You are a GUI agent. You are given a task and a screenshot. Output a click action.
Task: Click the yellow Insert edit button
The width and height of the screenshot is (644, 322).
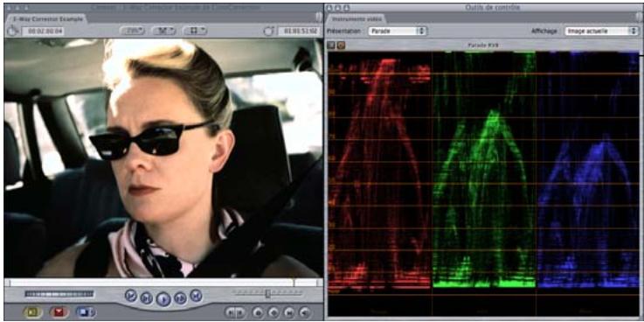pyautogui.click(x=33, y=312)
